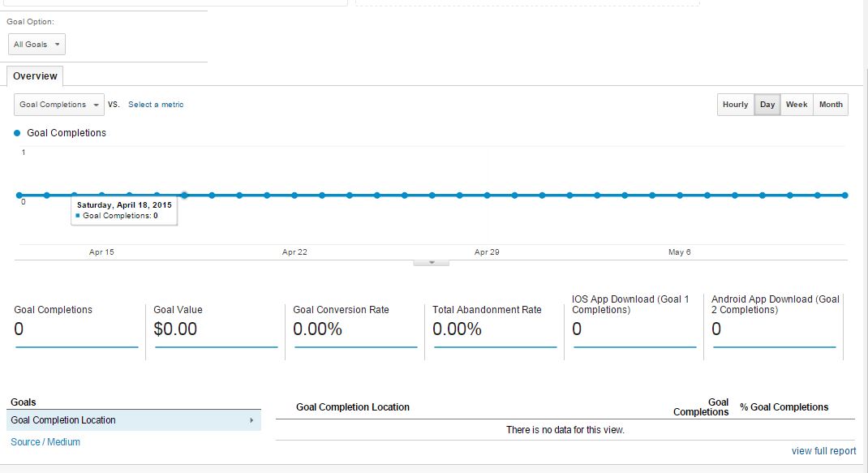Image resolution: width=868 pixels, height=473 pixels.
Task: Select the Goal Completions scorecard
Action: pos(76,323)
